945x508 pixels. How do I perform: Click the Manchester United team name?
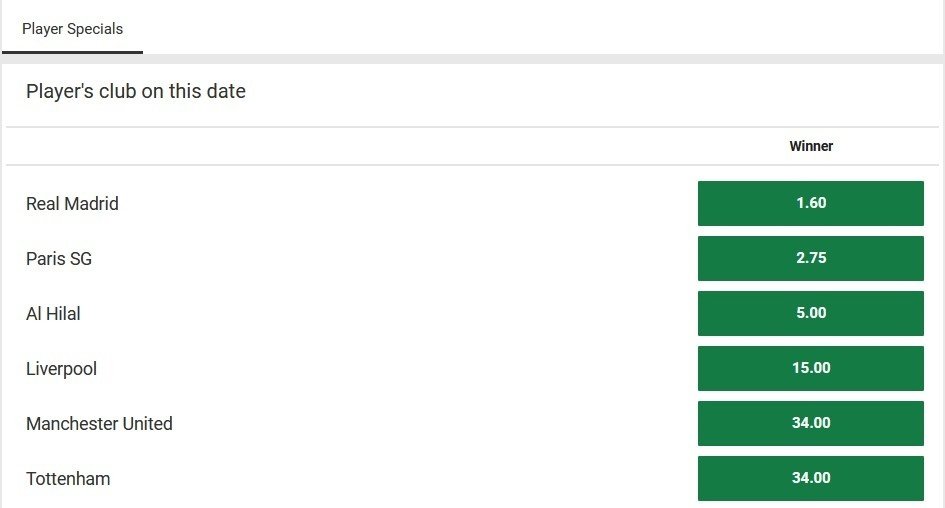tap(99, 424)
